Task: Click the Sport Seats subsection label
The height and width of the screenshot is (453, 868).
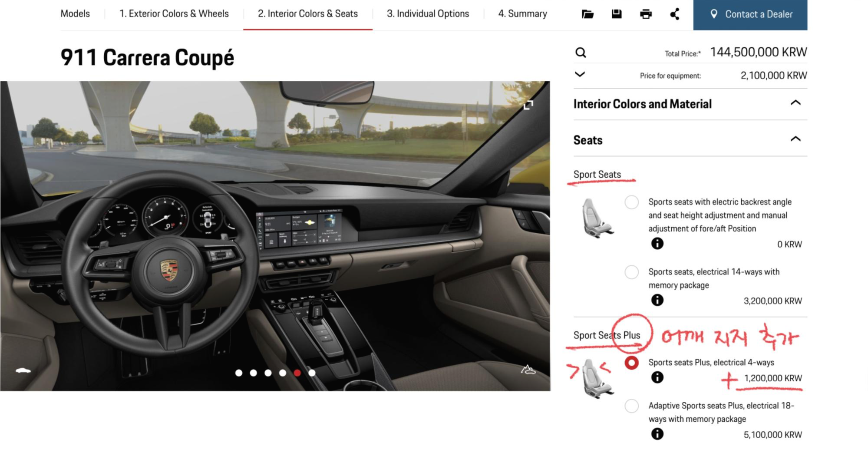Action: (x=597, y=174)
